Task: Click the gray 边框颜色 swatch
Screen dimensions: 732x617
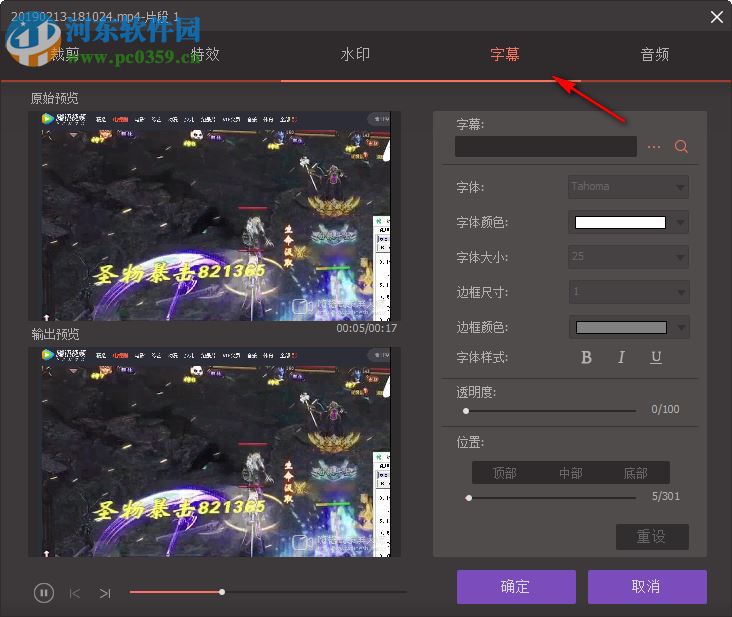Action: [x=621, y=327]
